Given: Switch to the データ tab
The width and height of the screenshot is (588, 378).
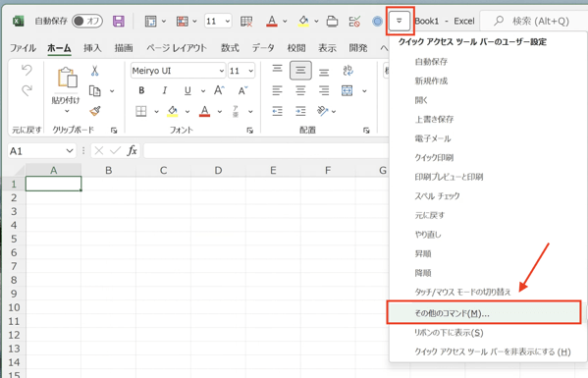Looking at the screenshot, I should click(x=263, y=48).
